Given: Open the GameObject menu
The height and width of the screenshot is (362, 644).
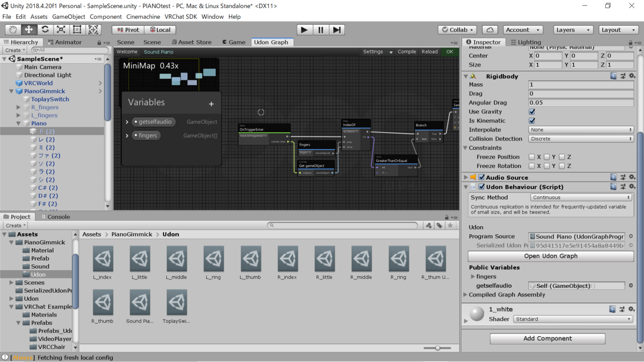Looking at the screenshot, I should point(69,17).
